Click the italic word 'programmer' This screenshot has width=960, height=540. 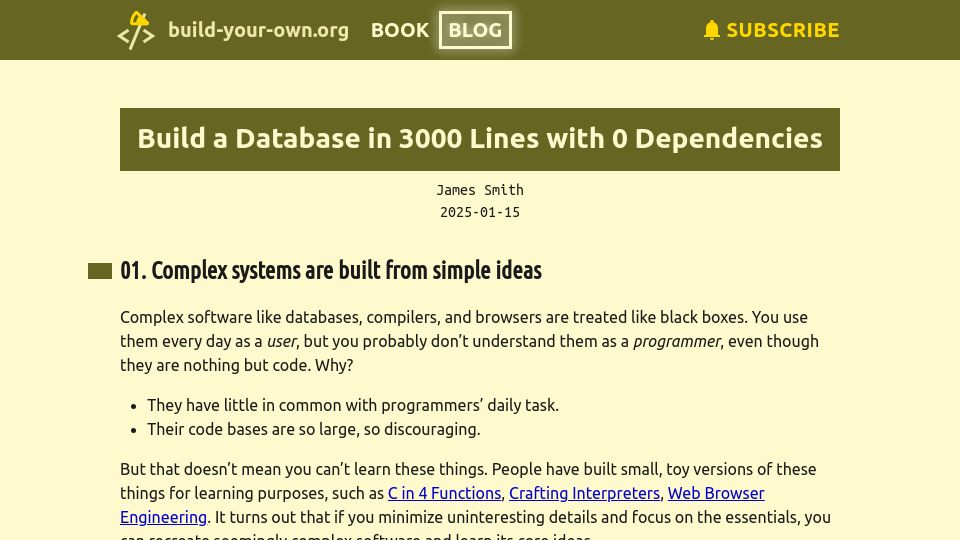(677, 341)
